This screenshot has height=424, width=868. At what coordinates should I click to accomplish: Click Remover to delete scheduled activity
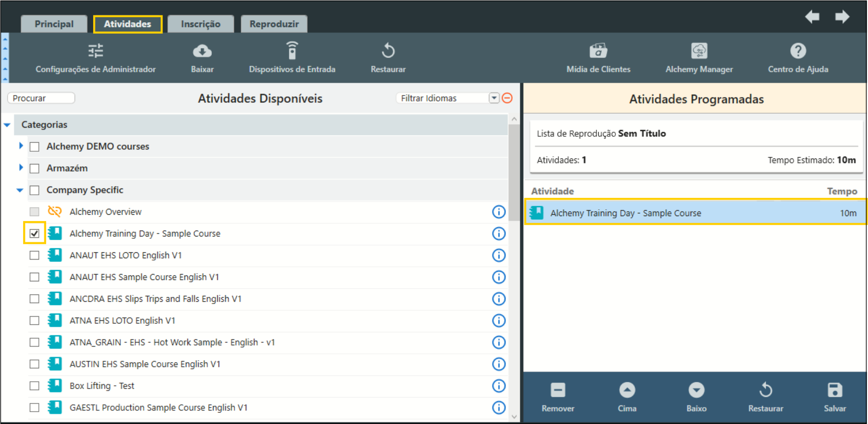coord(558,390)
